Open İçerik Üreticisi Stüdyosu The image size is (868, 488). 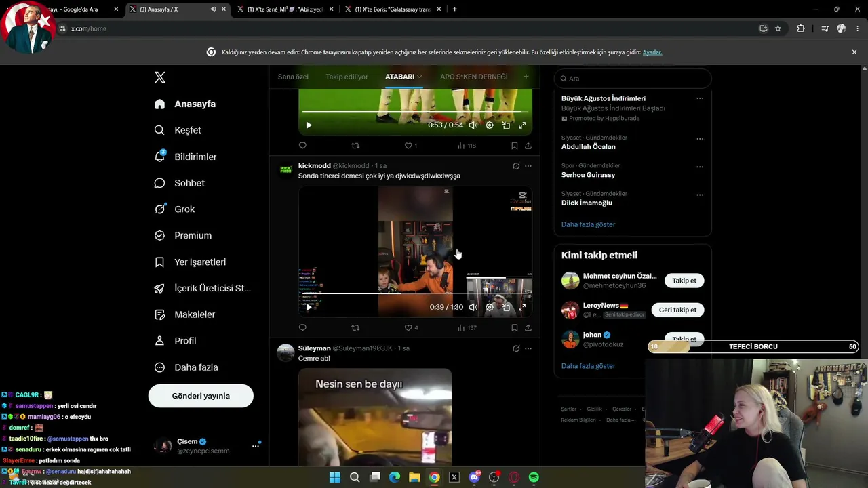[202, 288]
